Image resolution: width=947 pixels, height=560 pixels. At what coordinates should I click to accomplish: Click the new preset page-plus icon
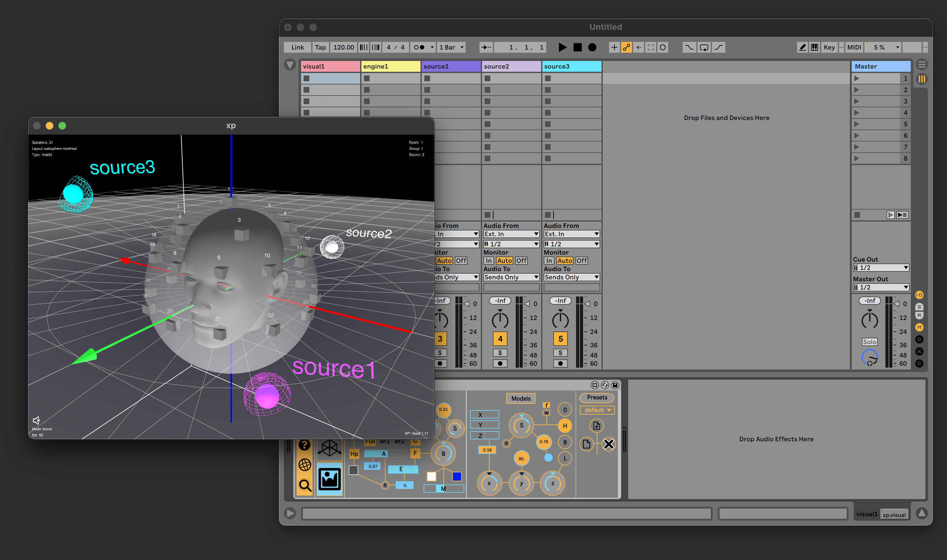point(597,426)
